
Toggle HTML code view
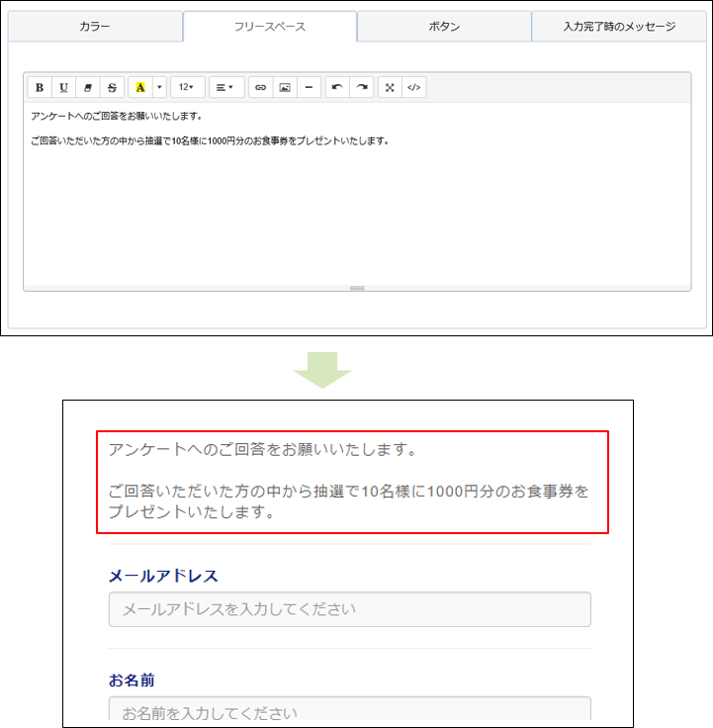(414, 87)
